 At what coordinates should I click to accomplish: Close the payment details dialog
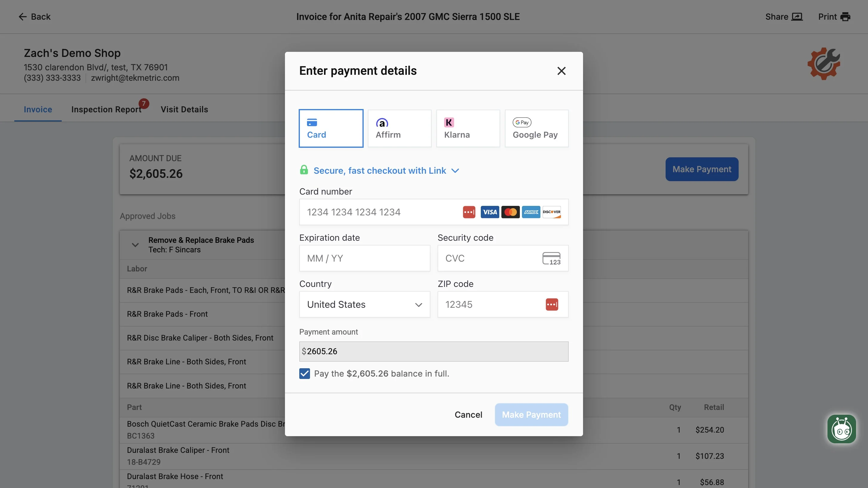[561, 71]
